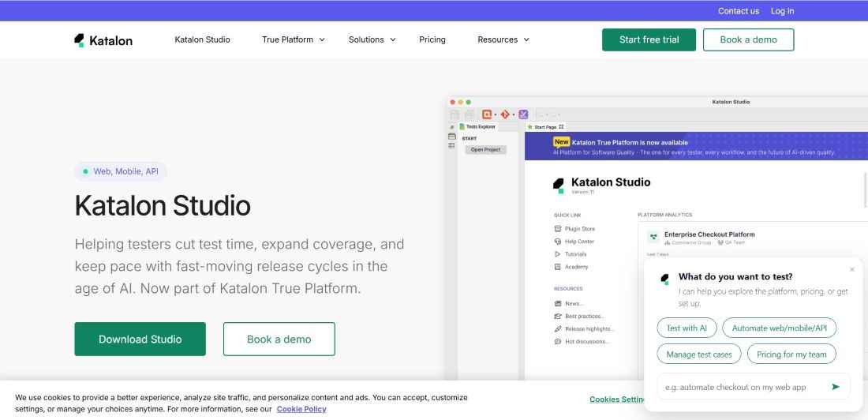Image resolution: width=868 pixels, height=420 pixels.
Task: Click the Best practices graduation cap icon
Action: (557, 317)
